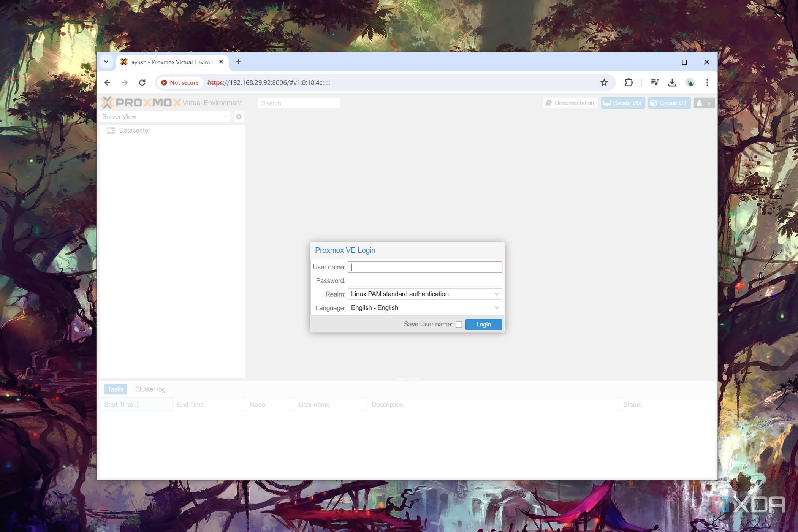Focus the User name input field

[425, 267]
